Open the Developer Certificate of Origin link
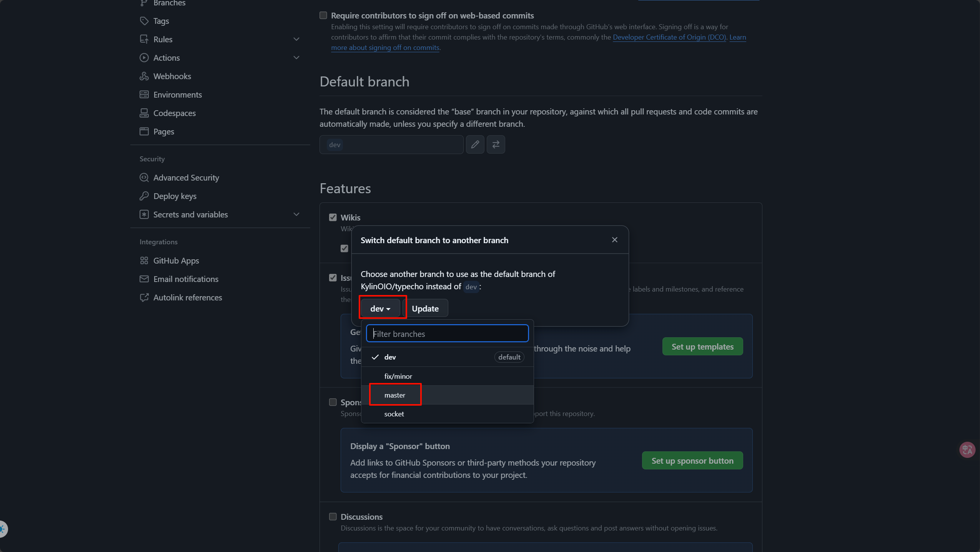Viewport: 980px width, 552px height. (669, 37)
